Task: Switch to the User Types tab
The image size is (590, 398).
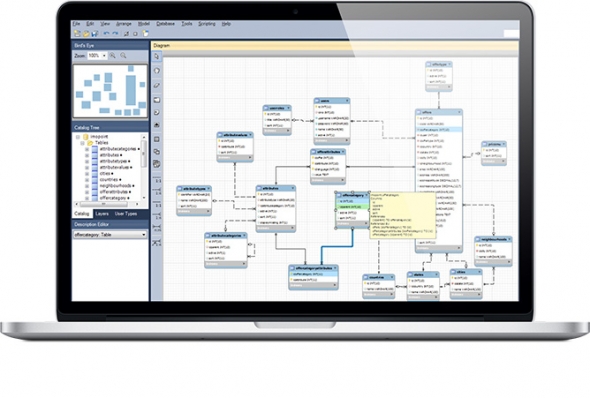Action: tap(126, 214)
